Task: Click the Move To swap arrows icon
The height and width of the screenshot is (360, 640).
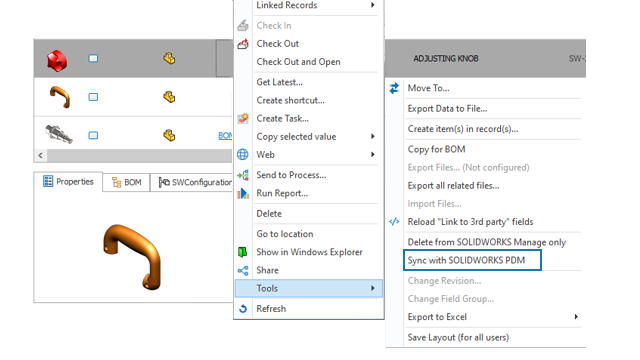Action: click(394, 88)
